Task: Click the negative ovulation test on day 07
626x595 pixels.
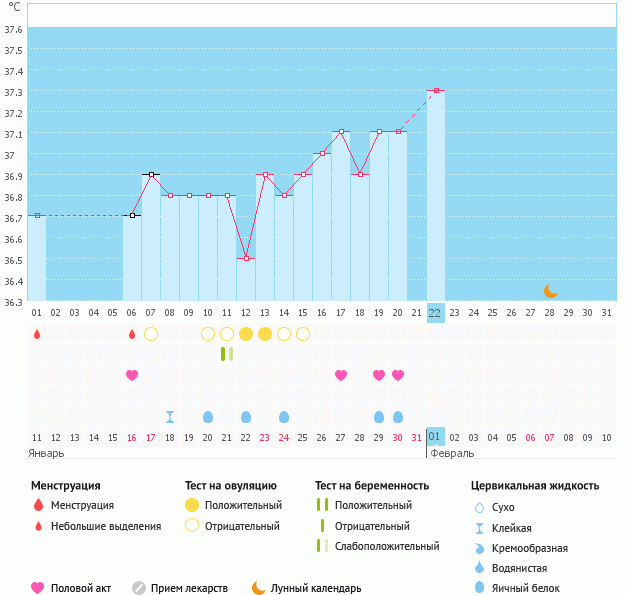Action: pos(151,334)
